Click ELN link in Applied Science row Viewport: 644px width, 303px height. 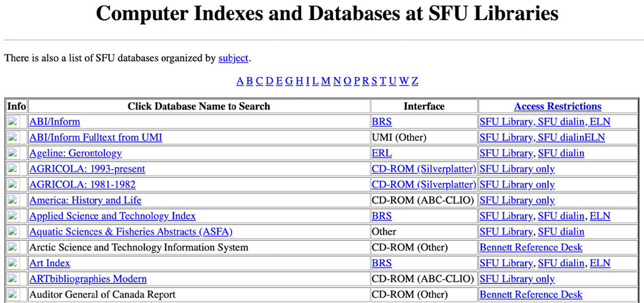(x=600, y=216)
